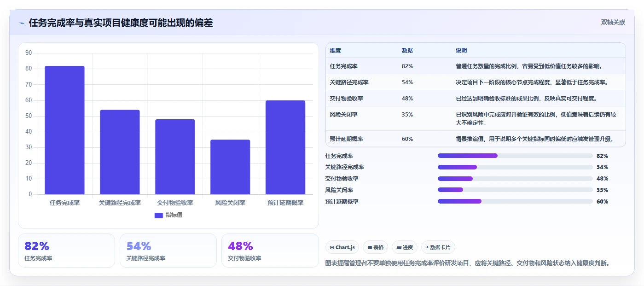Viewport: 644px width, 286px height.
Task: Select the 关键路径完成率 table row name
Action: point(349,82)
